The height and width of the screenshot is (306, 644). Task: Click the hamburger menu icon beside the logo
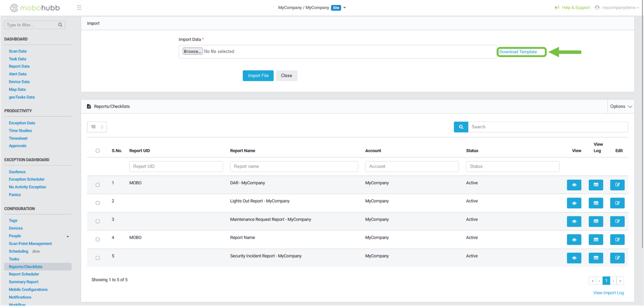tap(79, 8)
